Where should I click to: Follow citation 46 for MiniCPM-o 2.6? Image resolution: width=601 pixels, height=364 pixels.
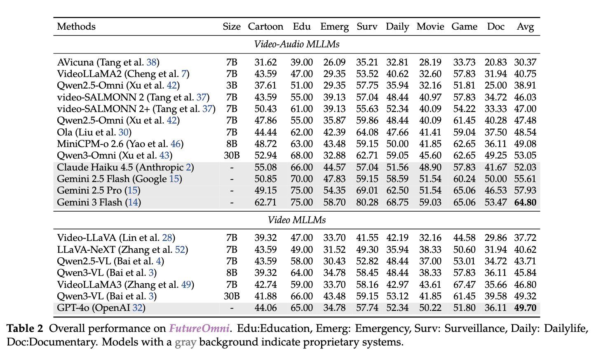[175, 144]
